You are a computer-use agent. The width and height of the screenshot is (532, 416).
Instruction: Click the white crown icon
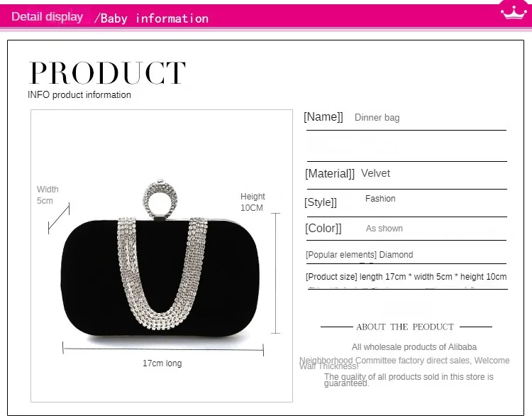pos(514,12)
